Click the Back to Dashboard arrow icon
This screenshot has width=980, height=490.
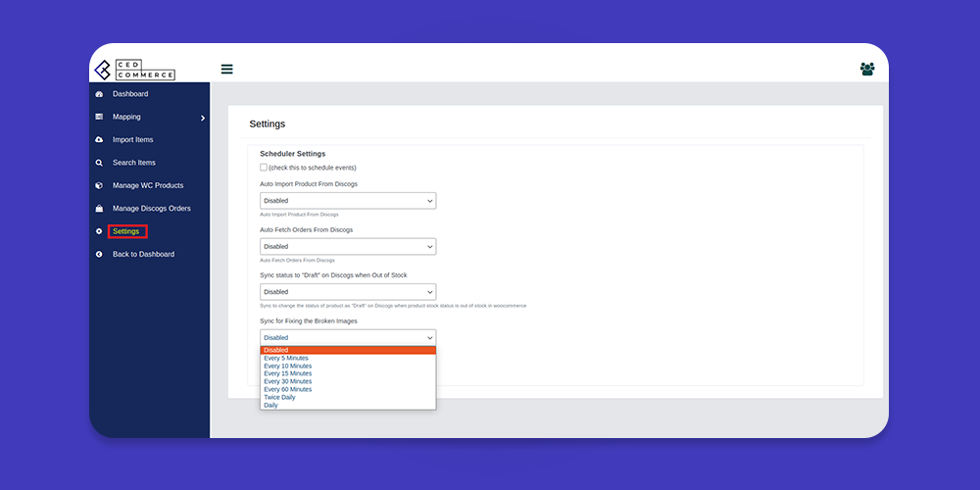tap(99, 255)
